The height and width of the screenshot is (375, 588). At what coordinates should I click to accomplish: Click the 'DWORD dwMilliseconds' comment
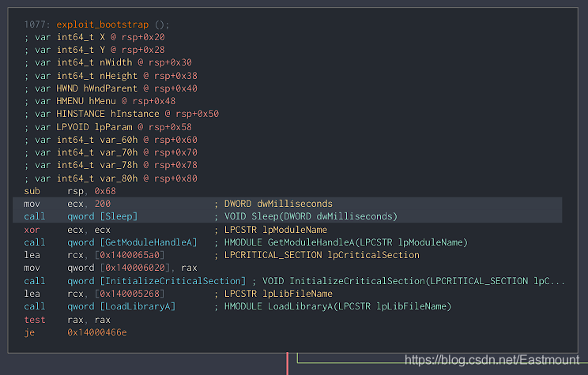pyautogui.click(x=278, y=204)
